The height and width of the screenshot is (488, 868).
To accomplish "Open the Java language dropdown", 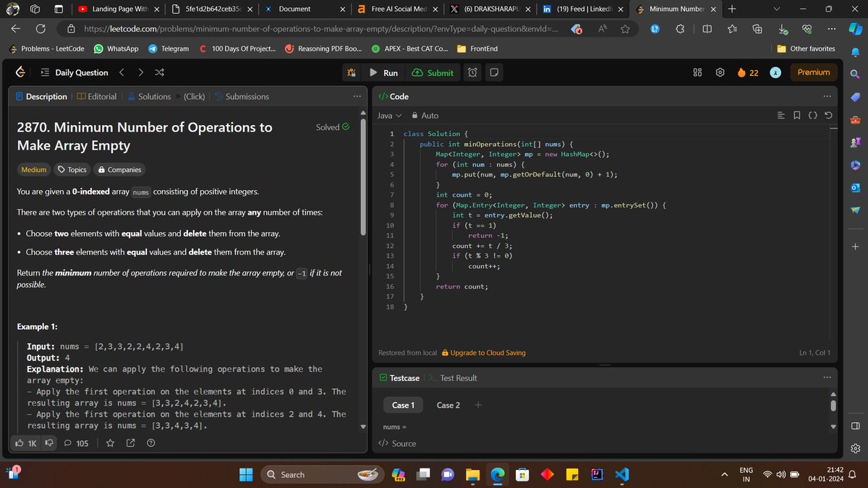I will (x=389, y=116).
